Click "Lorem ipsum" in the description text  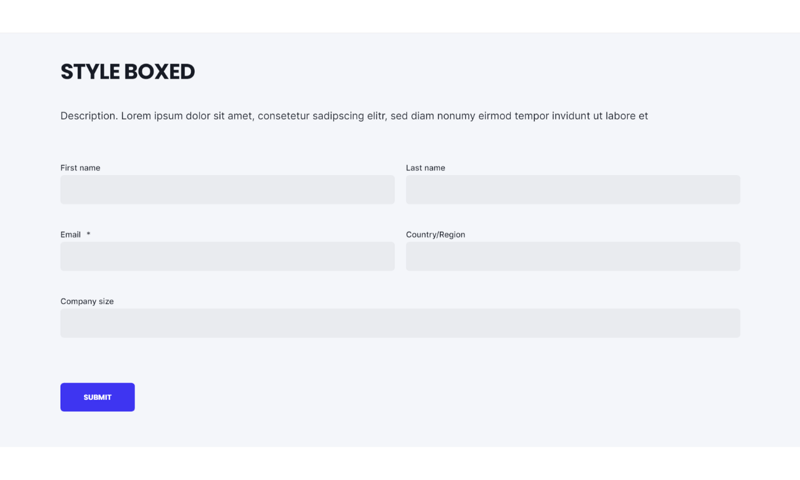pyautogui.click(x=152, y=116)
